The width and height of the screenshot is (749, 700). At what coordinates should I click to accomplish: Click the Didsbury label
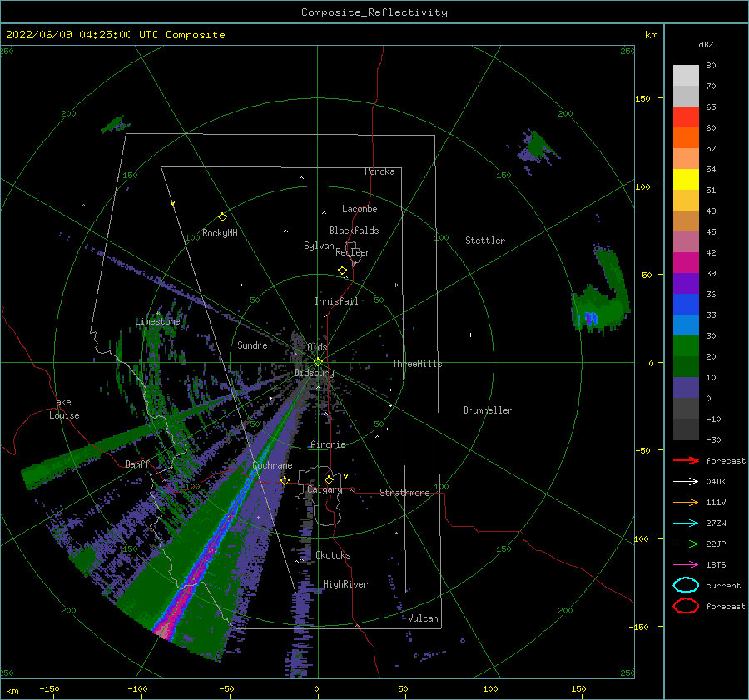314,373
